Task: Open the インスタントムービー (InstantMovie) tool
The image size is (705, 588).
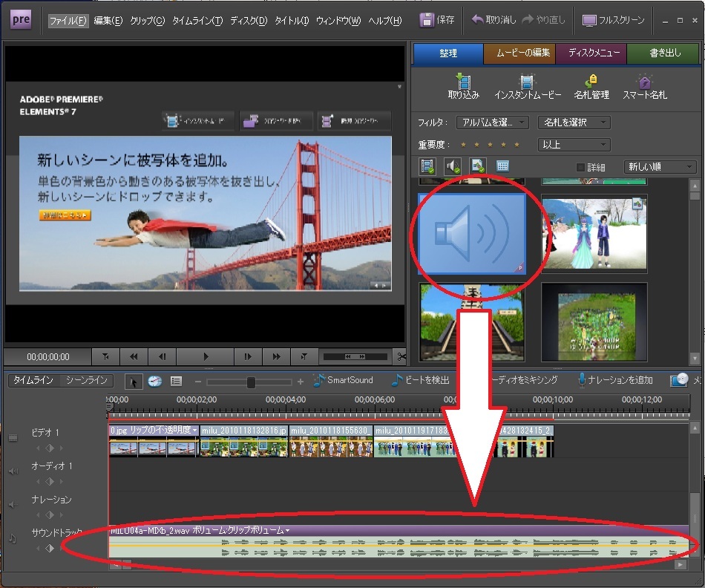Action: point(527,82)
